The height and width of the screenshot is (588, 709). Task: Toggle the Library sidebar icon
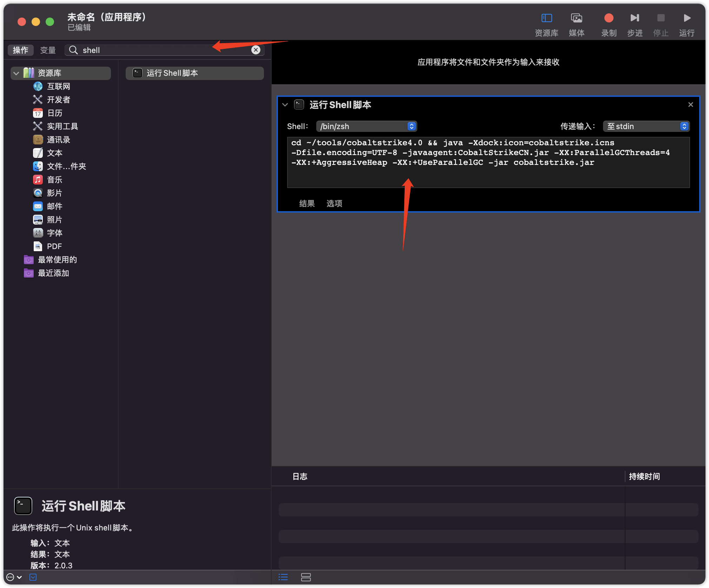(546, 18)
